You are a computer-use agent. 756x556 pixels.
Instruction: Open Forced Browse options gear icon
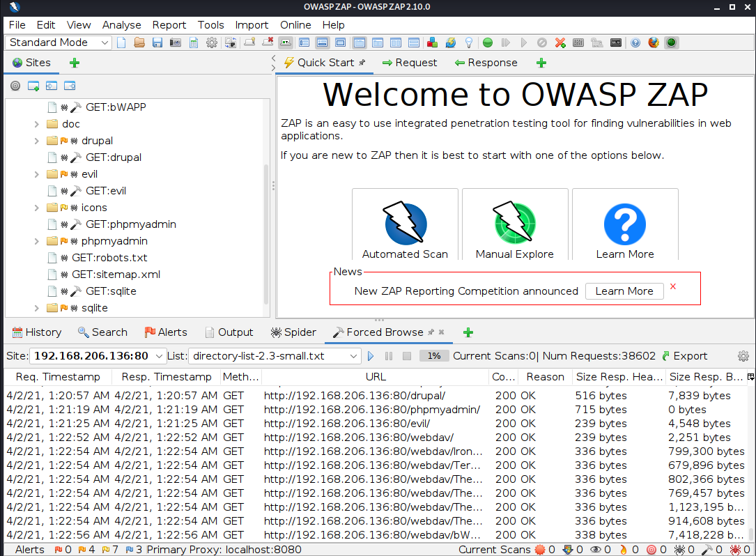[x=743, y=356]
